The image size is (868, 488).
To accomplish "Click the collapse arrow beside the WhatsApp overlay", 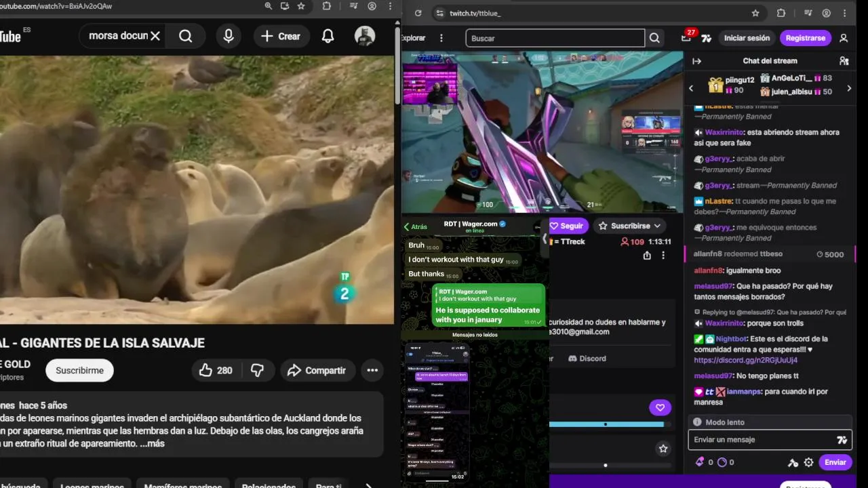I will click(544, 239).
